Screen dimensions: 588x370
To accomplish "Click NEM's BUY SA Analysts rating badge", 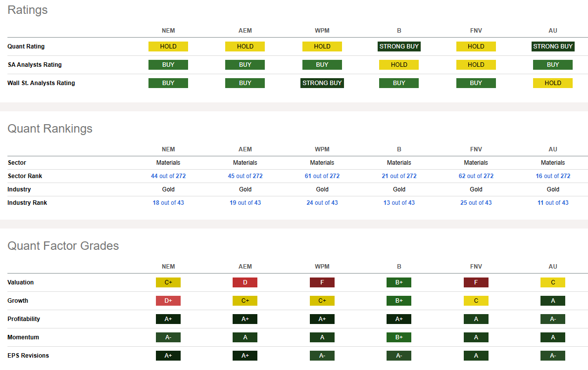I will tap(168, 65).
